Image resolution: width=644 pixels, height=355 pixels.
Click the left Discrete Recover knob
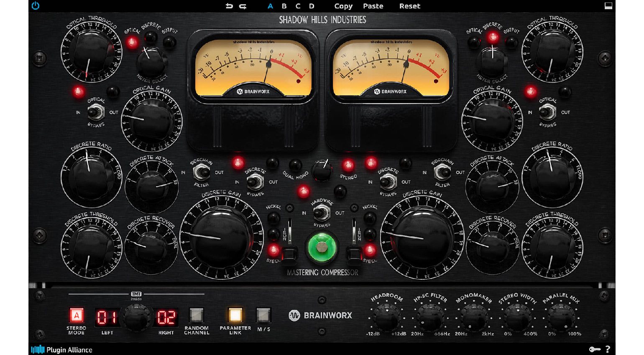[151, 247]
